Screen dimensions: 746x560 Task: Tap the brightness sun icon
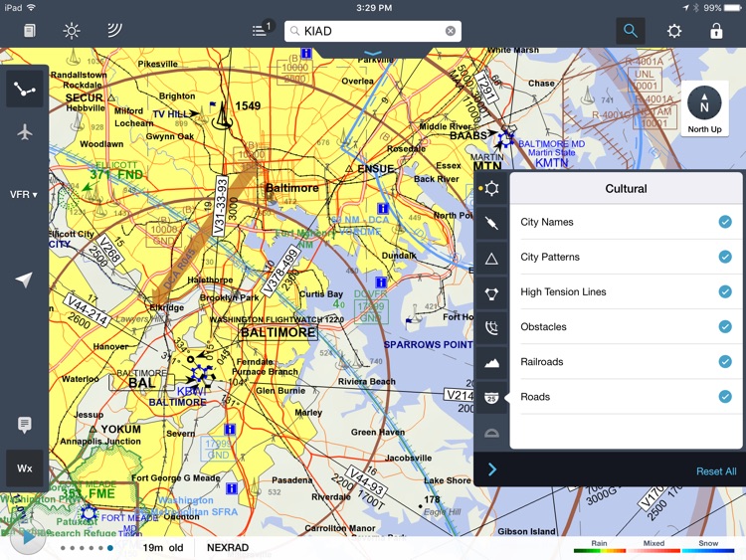pos(72,31)
